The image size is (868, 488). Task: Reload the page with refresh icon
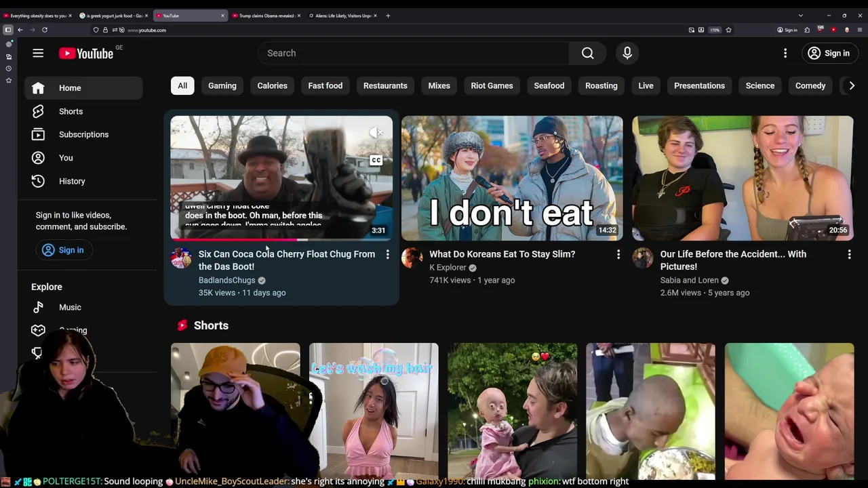pos(45,30)
